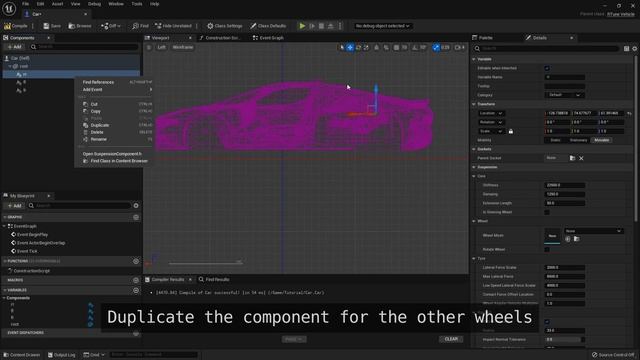Open My Blueprint panel settings gear
Image resolution: width=640 pixels, height=360 pixels.
point(136,206)
